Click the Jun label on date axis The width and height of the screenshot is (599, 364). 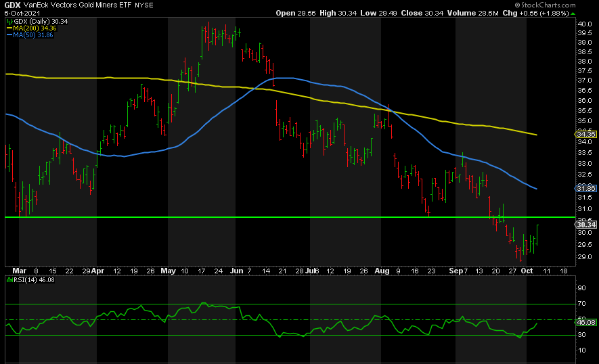pos(237,271)
